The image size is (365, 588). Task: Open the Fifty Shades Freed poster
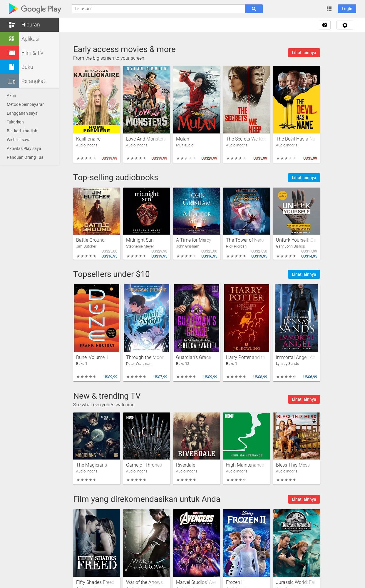(97, 543)
